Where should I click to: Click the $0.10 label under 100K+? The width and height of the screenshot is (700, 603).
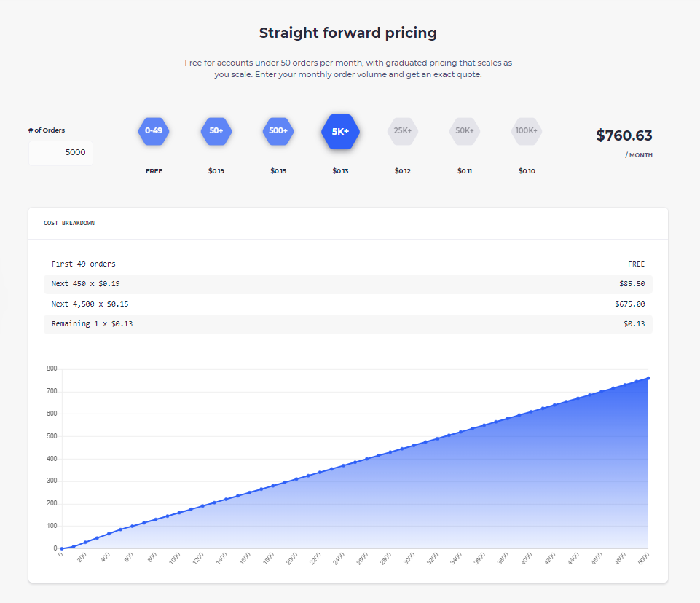point(526,170)
